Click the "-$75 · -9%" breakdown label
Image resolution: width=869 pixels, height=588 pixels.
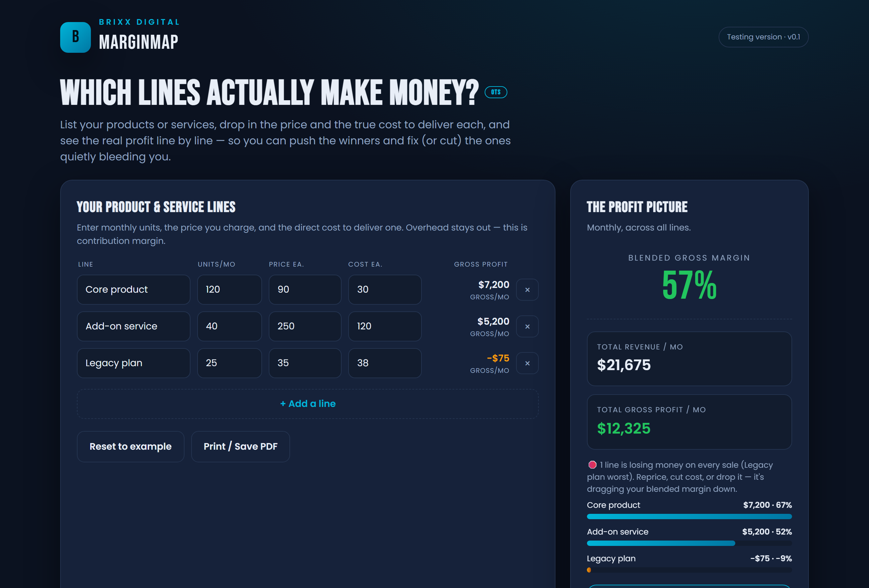[771, 559]
